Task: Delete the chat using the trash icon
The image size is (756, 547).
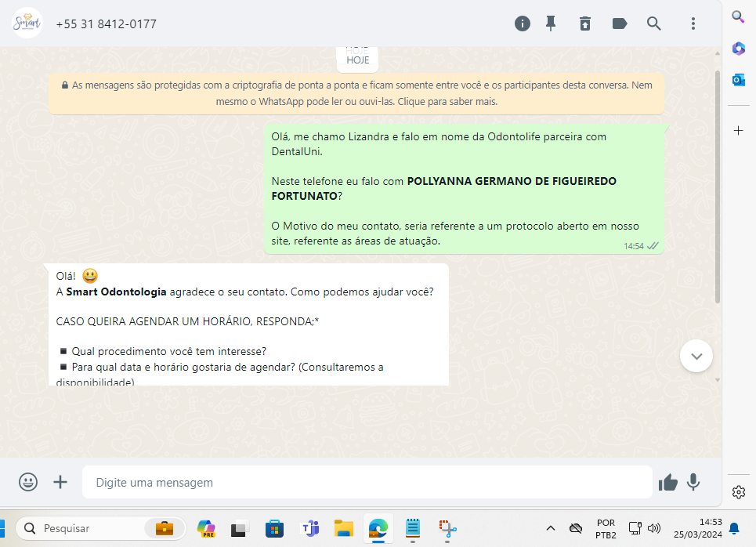Action: click(x=585, y=24)
